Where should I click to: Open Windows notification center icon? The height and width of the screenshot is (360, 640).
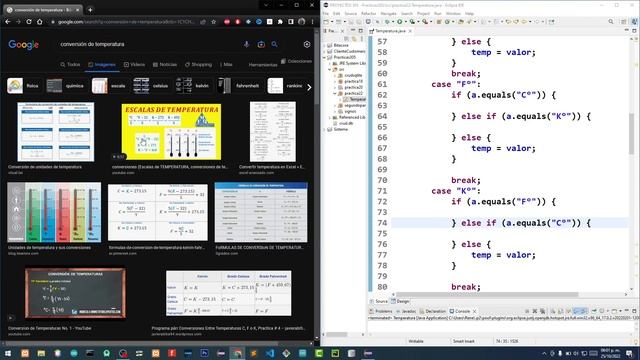pos(630,353)
